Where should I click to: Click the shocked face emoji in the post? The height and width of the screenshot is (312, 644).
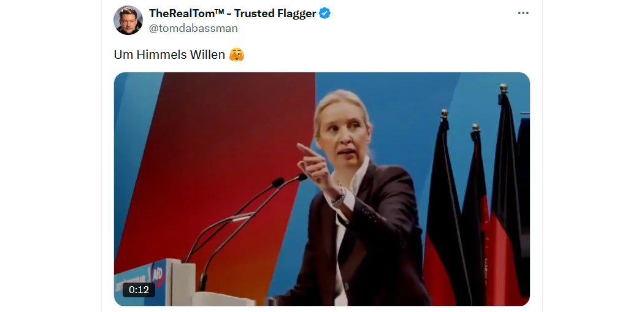(x=237, y=54)
